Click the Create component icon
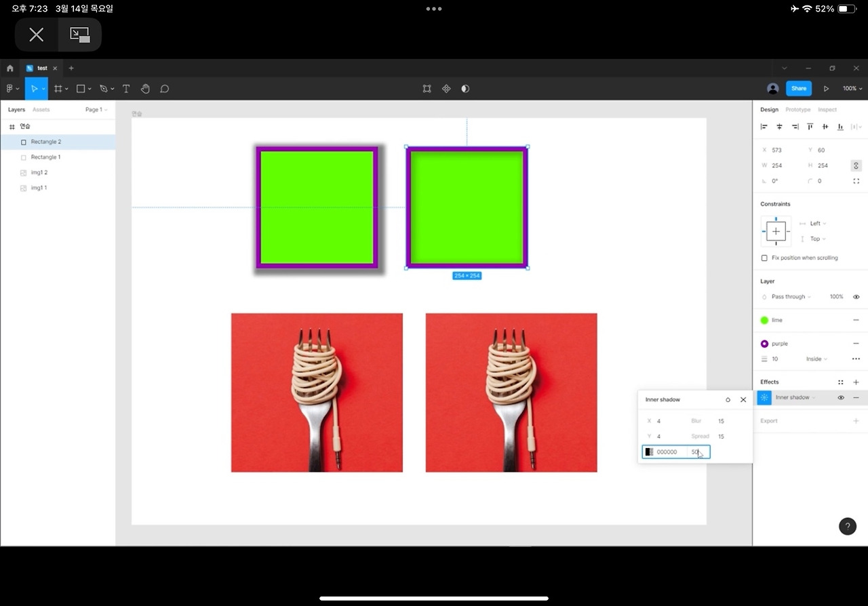The height and width of the screenshot is (606, 868). (446, 89)
